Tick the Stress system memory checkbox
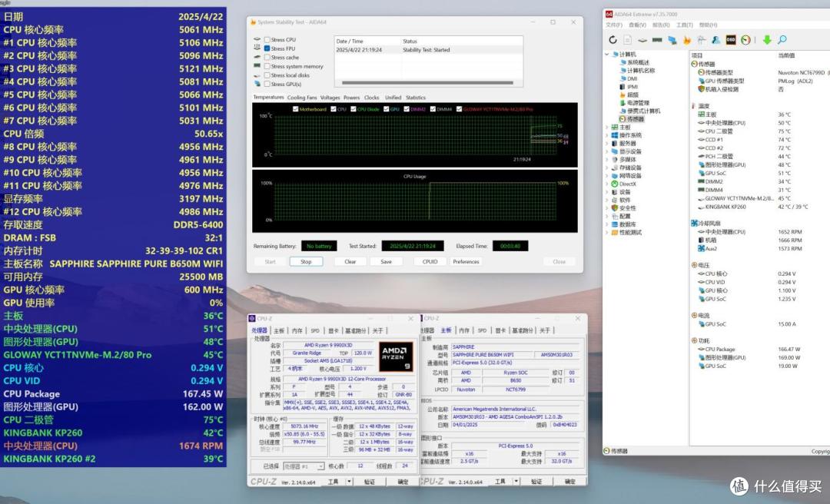This screenshot has width=830, height=504. tap(267, 66)
